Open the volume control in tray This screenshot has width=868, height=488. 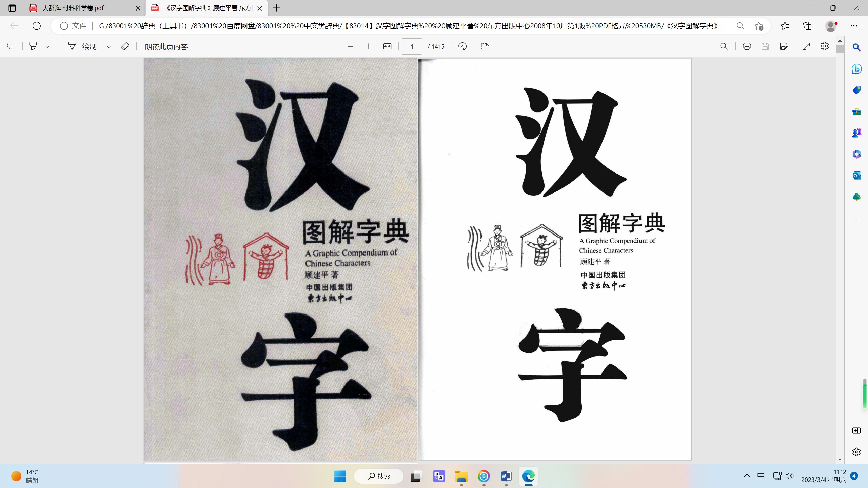click(789, 476)
